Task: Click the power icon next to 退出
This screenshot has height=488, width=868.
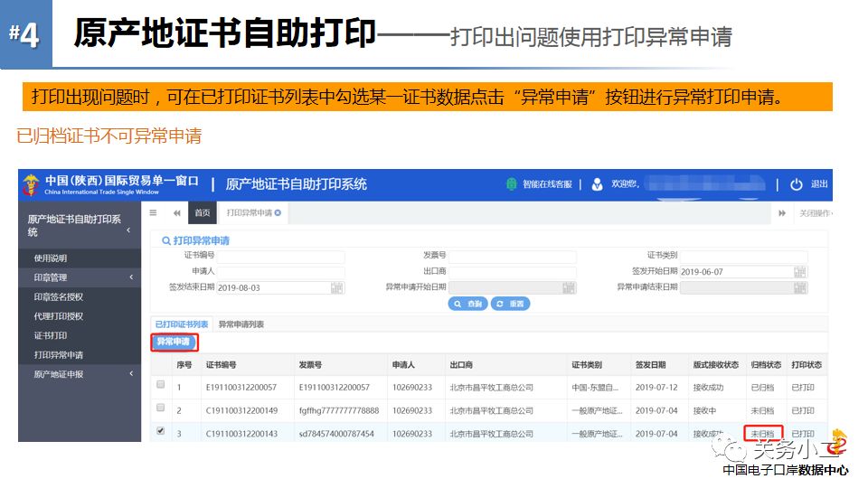Action: pos(796,184)
